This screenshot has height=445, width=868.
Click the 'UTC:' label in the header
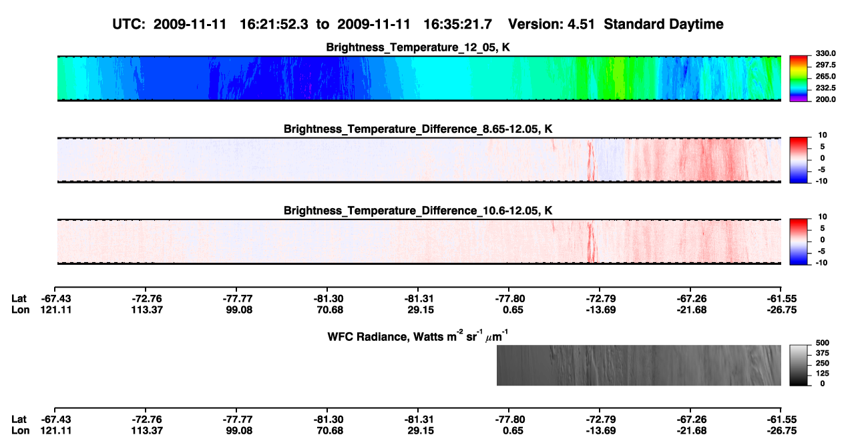coord(129,24)
